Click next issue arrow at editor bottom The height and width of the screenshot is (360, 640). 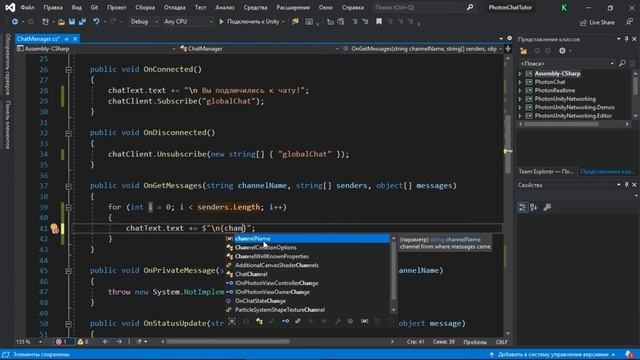pos(119,342)
